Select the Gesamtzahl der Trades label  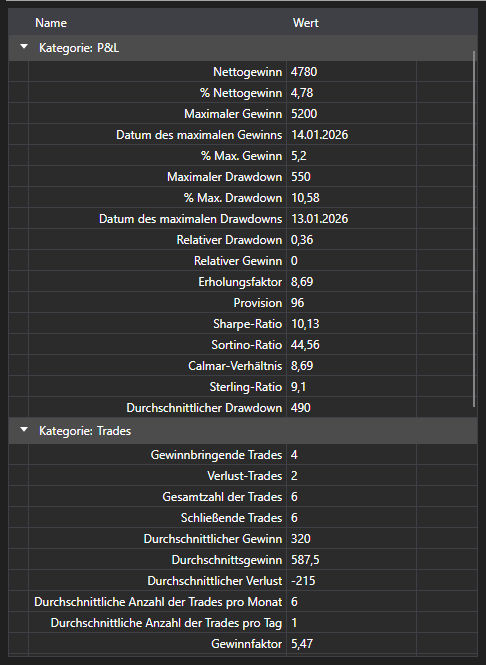pos(222,497)
